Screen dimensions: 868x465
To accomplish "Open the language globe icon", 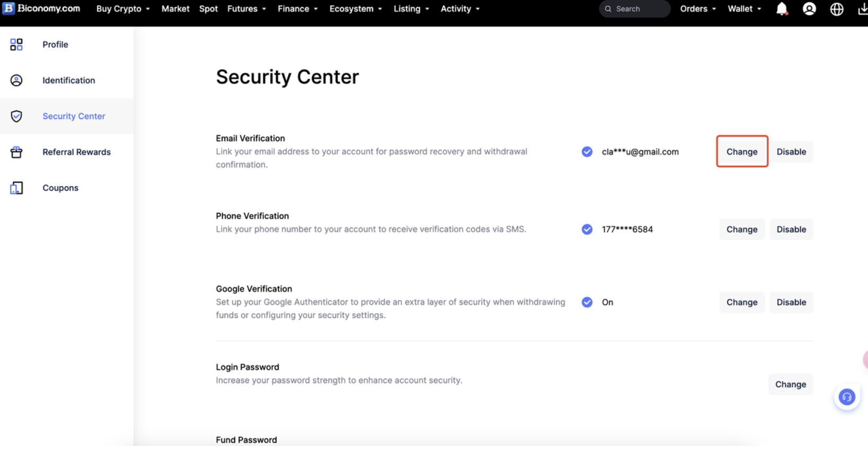I will pos(837,9).
